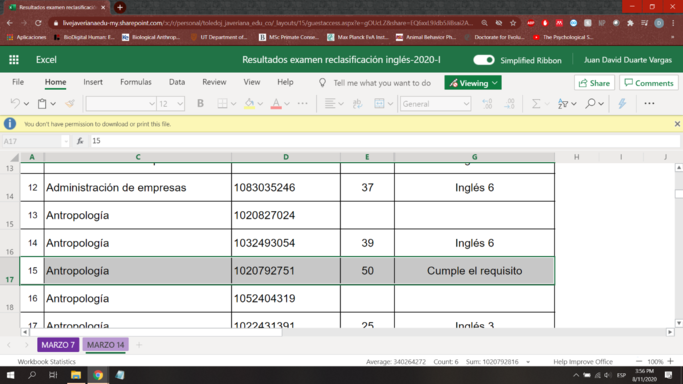Viewport: 683px width, 384px height.
Task: Select cell containing 1083035246
Action: [286, 187]
